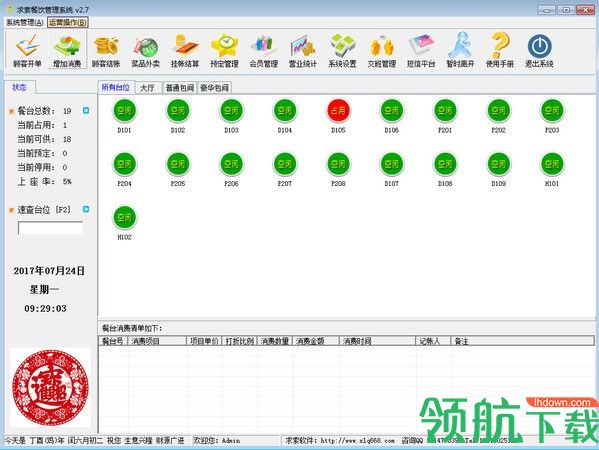Open 交班管理 shift management
Image resolution: width=599 pixels, height=450 pixels.
[x=382, y=51]
